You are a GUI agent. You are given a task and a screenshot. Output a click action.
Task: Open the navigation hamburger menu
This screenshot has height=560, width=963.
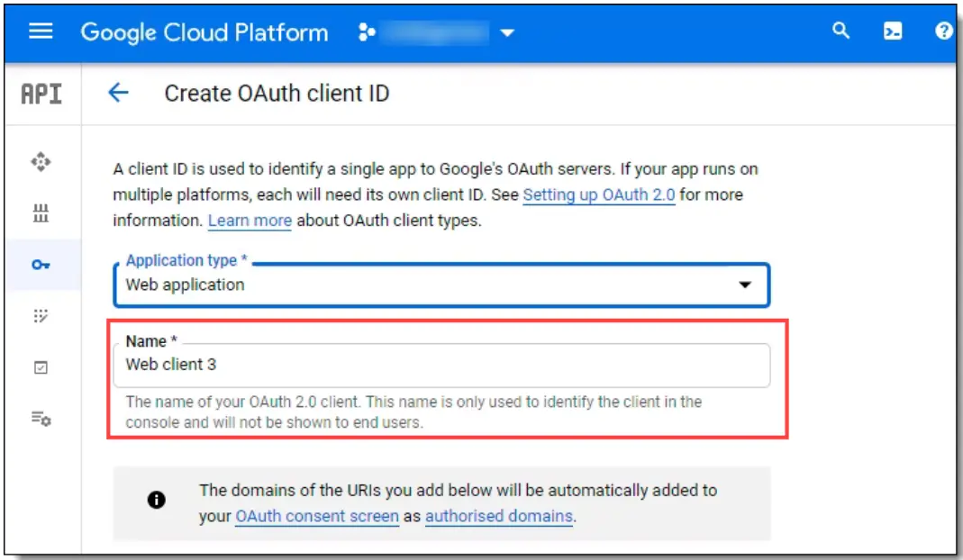[40, 32]
